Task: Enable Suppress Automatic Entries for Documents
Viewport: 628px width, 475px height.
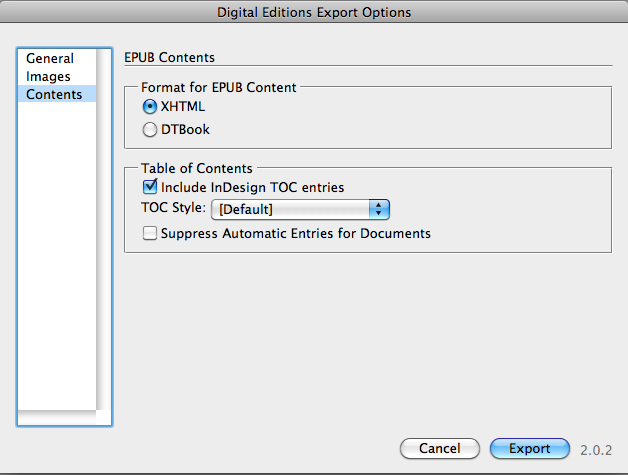Action: click(151, 234)
